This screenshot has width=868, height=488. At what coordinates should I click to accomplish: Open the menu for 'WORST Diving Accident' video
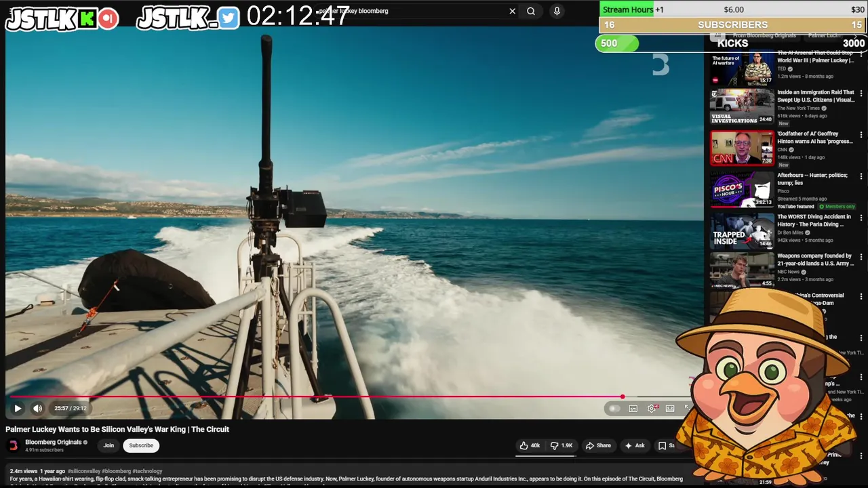tap(861, 218)
